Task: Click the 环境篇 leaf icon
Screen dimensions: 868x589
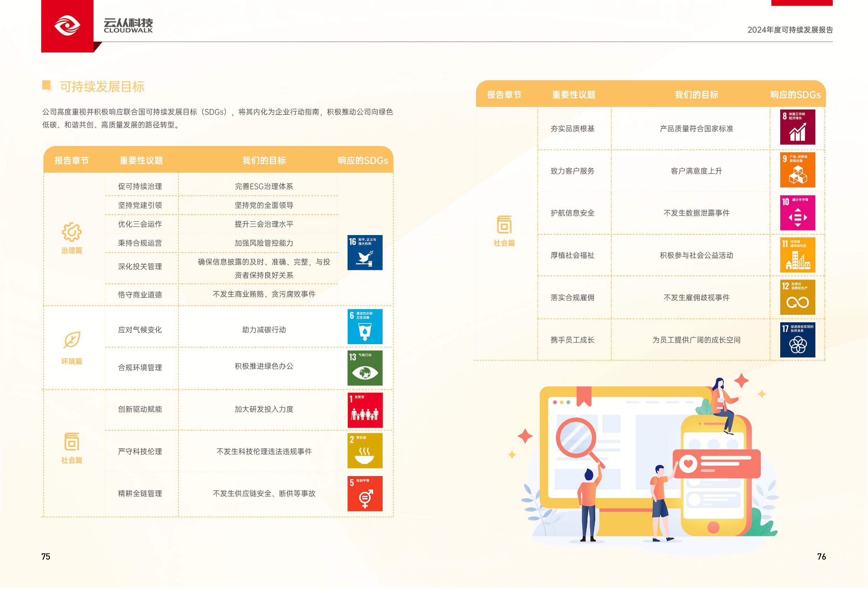Action: point(71,340)
